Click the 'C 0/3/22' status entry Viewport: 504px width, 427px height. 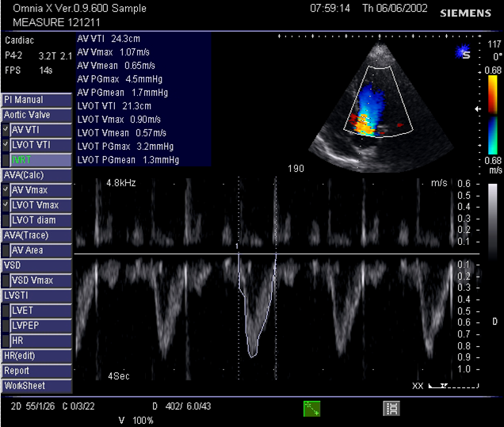point(78,406)
